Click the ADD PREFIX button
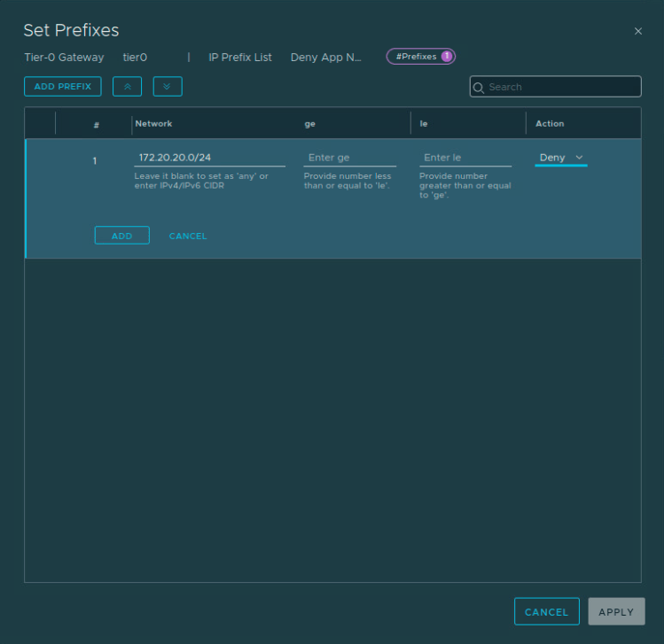 tap(63, 86)
